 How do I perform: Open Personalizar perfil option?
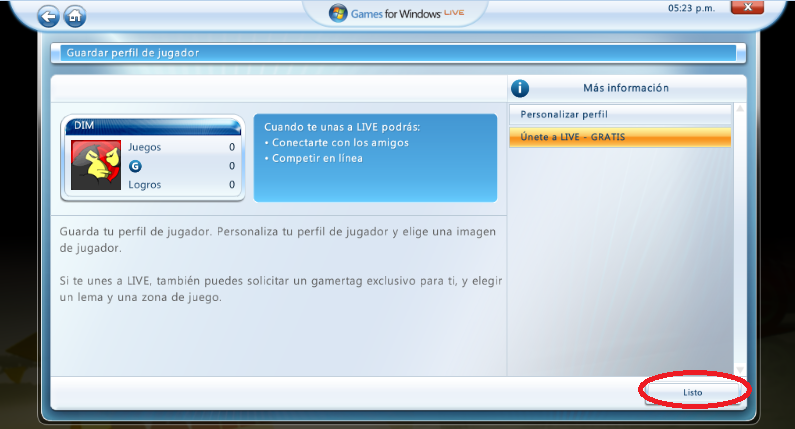[620, 115]
